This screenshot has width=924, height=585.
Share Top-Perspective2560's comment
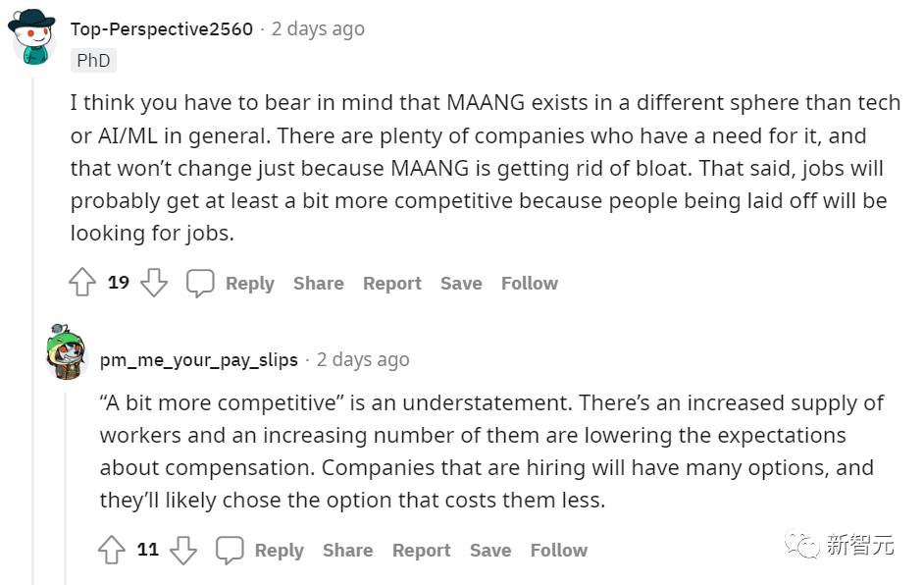click(x=318, y=284)
